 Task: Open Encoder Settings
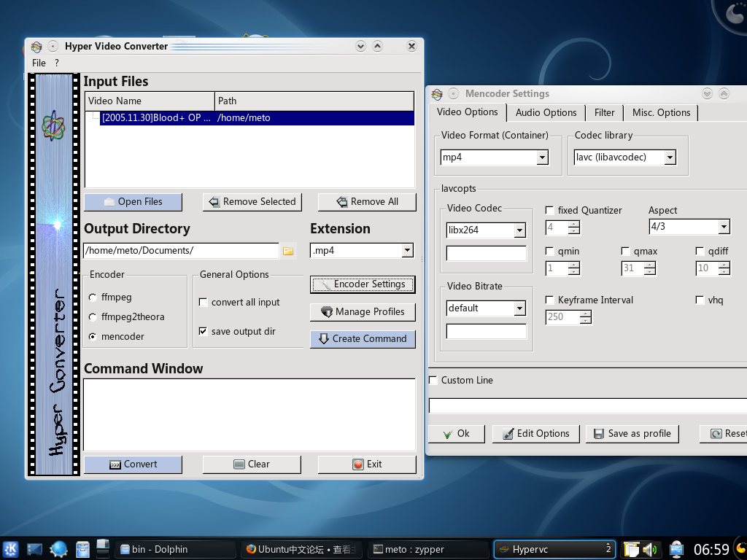[x=363, y=284]
